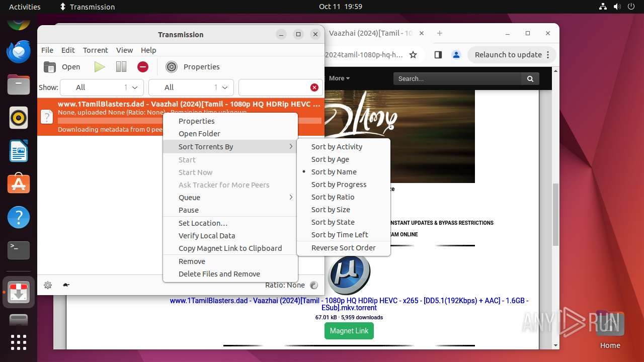Open the Vaazhai .mkv.torrent link
The image size is (644, 362).
pos(349,304)
